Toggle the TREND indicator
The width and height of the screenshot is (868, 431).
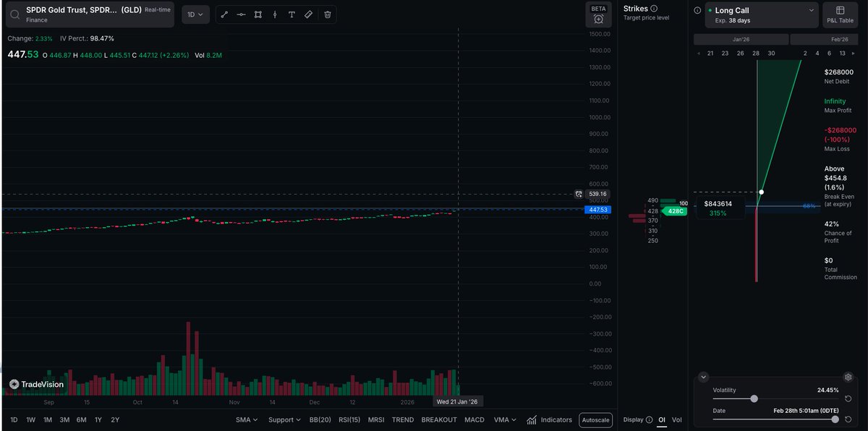(403, 419)
